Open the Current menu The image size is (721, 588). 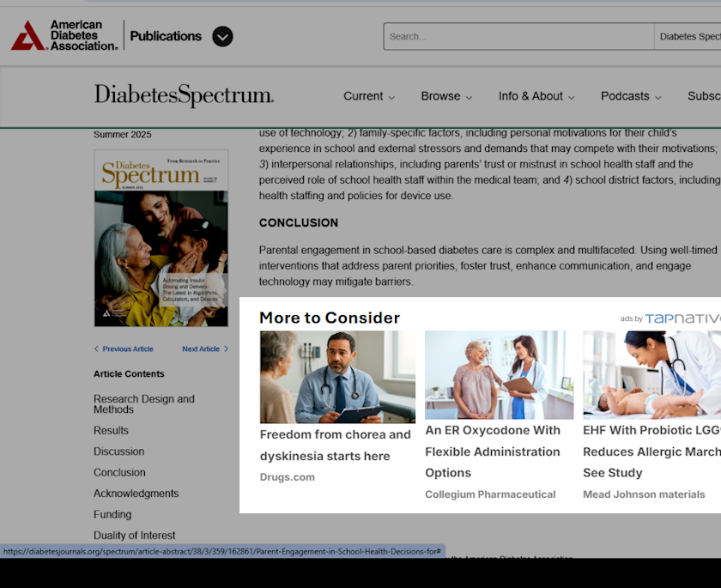[369, 96]
